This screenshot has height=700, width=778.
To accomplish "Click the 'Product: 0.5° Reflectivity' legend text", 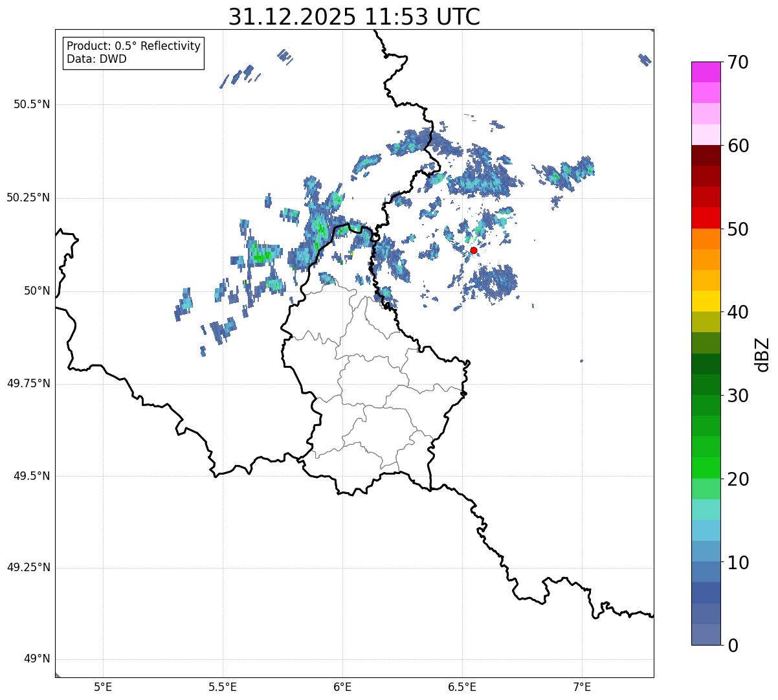I will [x=133, y=47].
